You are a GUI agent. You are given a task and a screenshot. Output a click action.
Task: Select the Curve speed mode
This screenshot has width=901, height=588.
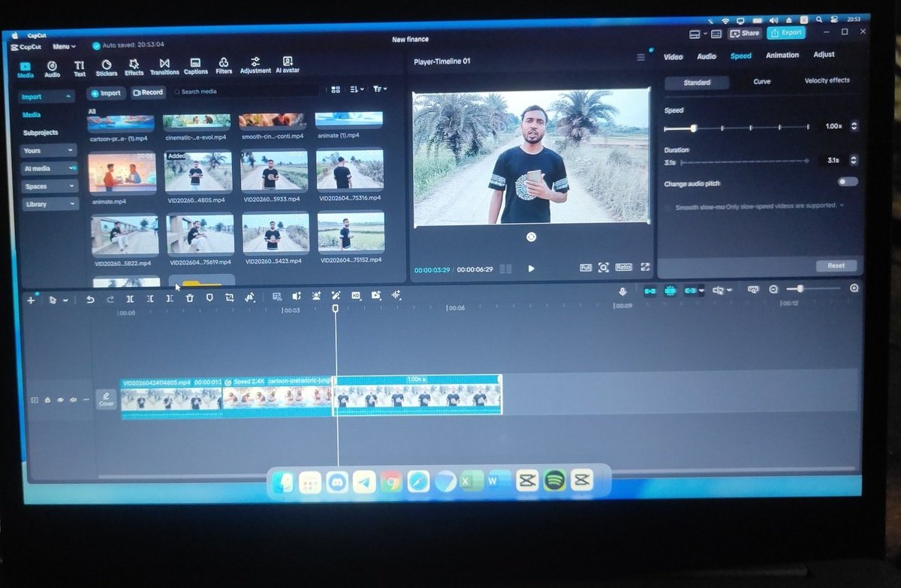761,82
